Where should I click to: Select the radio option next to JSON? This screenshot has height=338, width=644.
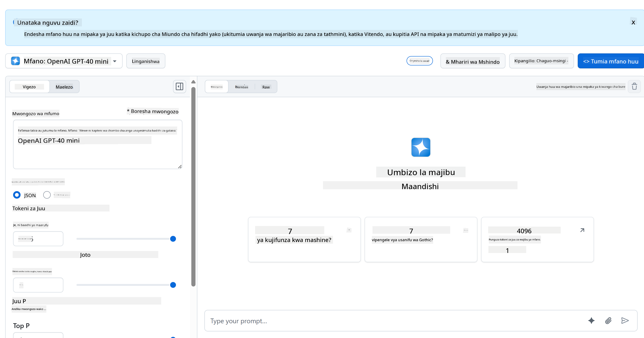coord(47,195)
